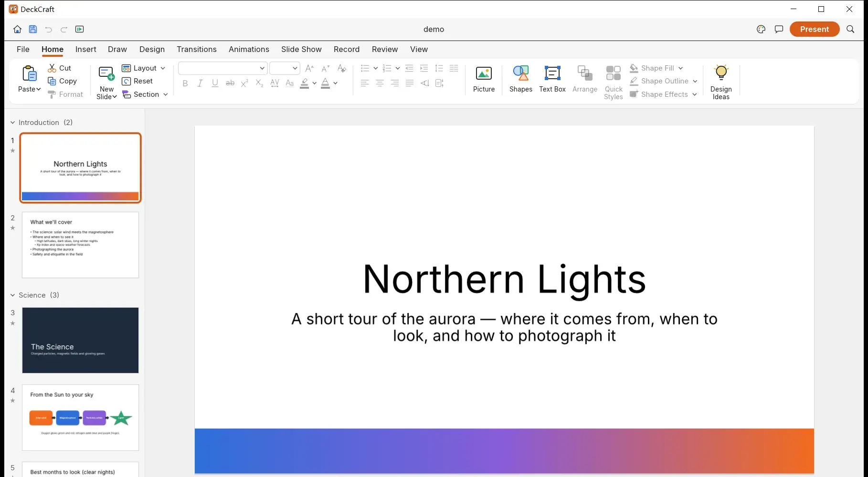This screenshot has width=868, height=477.
Task: Click the Format painter
Action: tap(65, 94)
